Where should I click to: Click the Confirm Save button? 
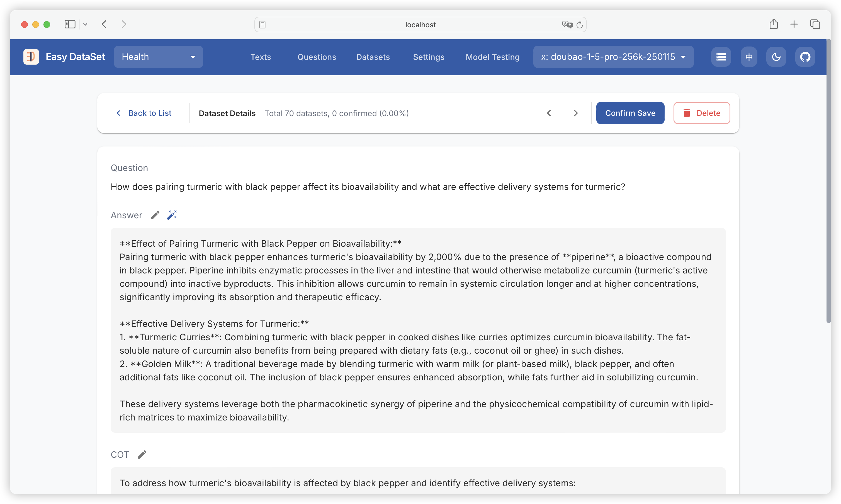point(630,113)
